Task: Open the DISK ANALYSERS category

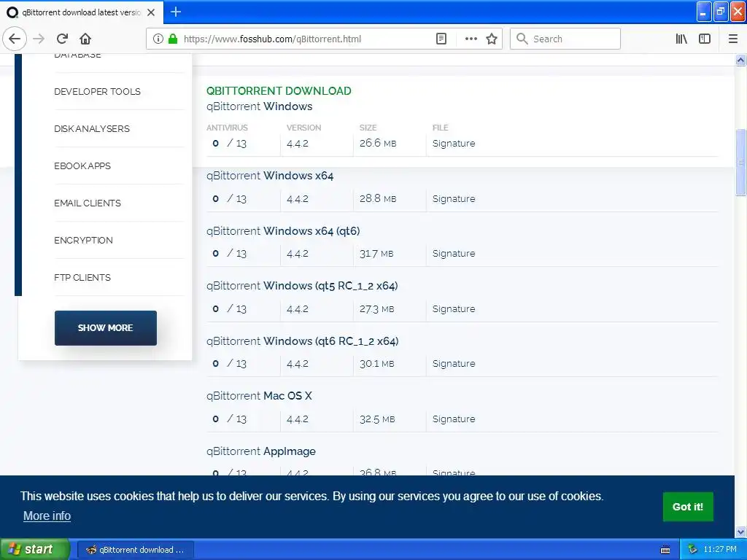Action: click(91, 128)
